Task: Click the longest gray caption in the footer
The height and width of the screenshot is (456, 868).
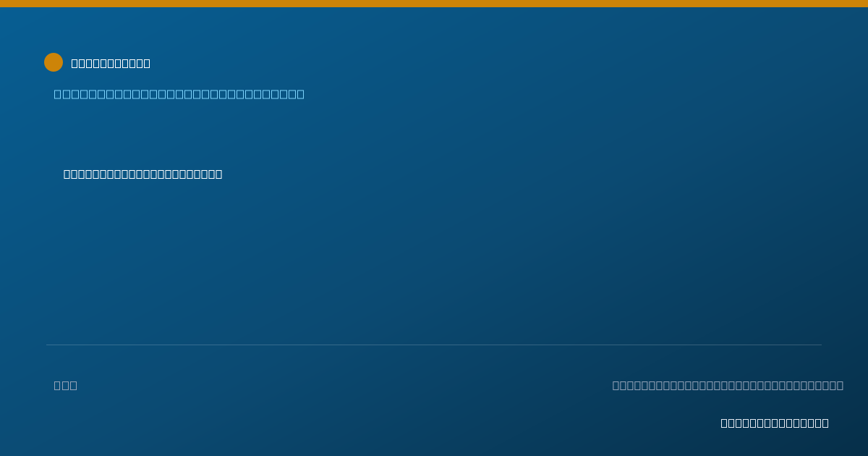Action: pos(728,385)
